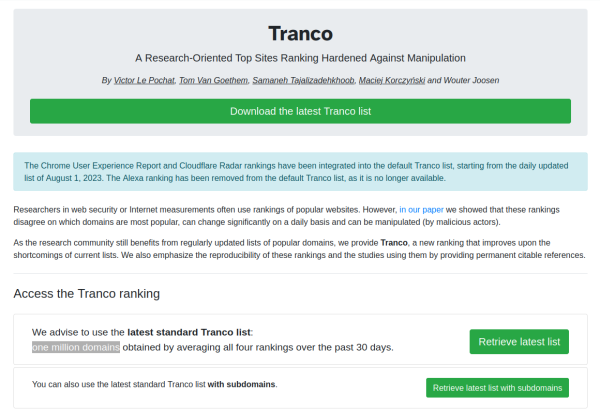Viewport: 600px width, 411px height.
Task: Click the blue notice about Chrome User Experience Report
Action: coord(300,172)
